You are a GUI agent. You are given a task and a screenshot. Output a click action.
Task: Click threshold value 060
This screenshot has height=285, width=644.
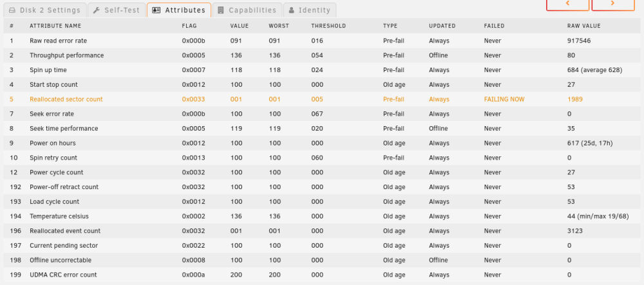coord(317,158)
